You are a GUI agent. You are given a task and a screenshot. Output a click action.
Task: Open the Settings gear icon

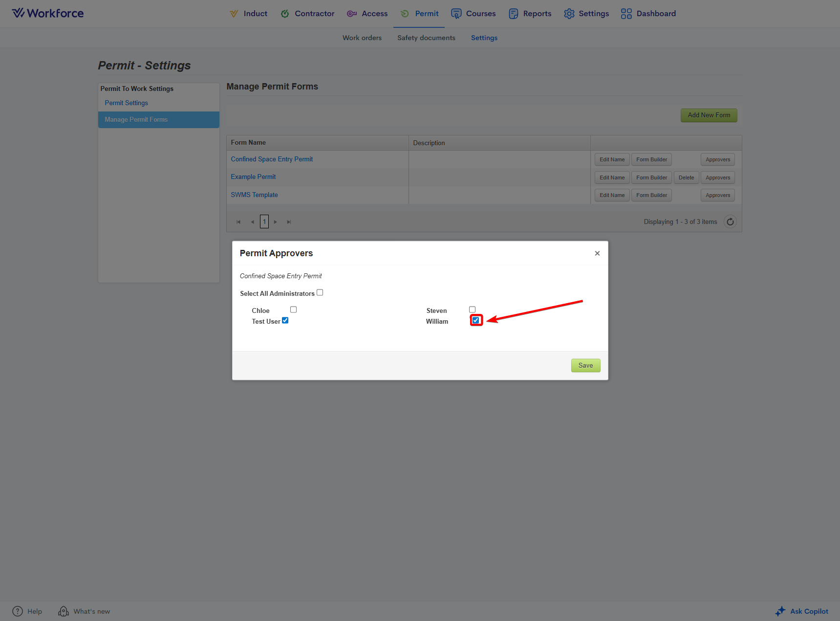tap(569, 14)
